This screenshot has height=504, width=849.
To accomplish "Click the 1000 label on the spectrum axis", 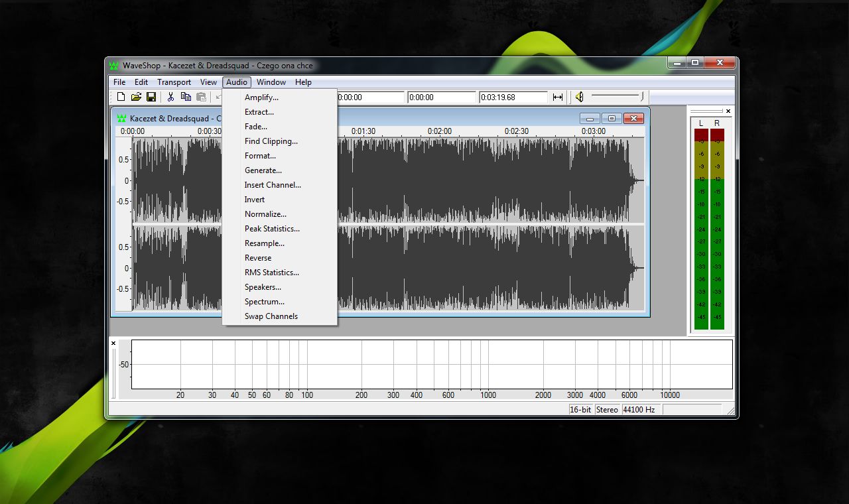I will [488, 395].
